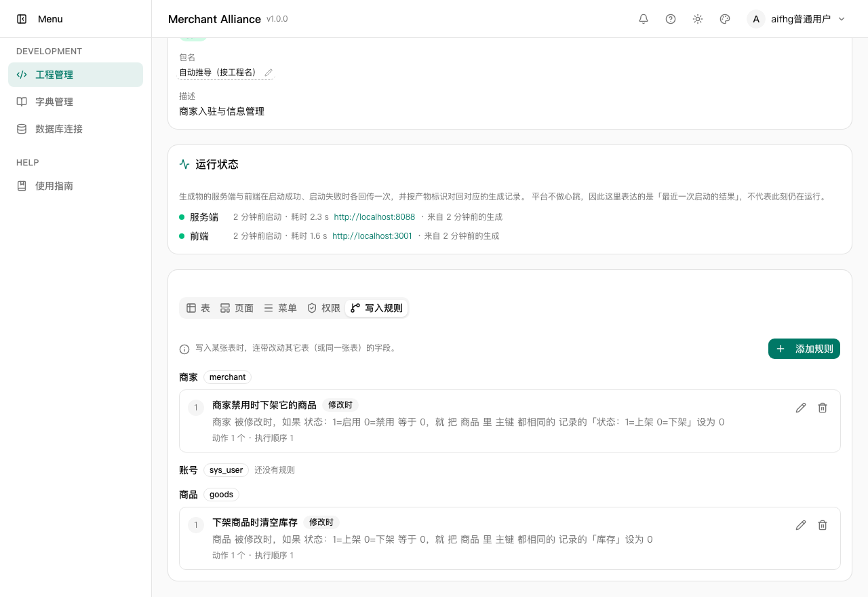Delete the 商家禁用时下架它的商品 rule
This screenshot has height=597, width=868.
[x=823, y=408]
